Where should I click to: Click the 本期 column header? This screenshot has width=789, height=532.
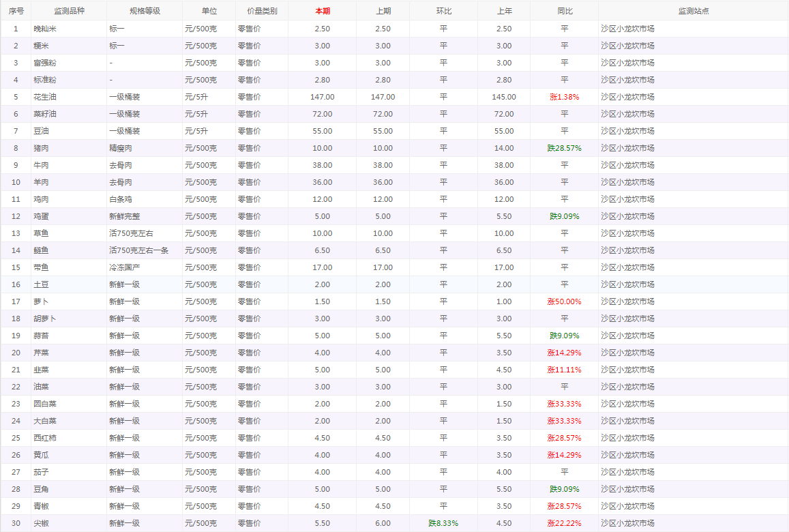pos(322,11)
